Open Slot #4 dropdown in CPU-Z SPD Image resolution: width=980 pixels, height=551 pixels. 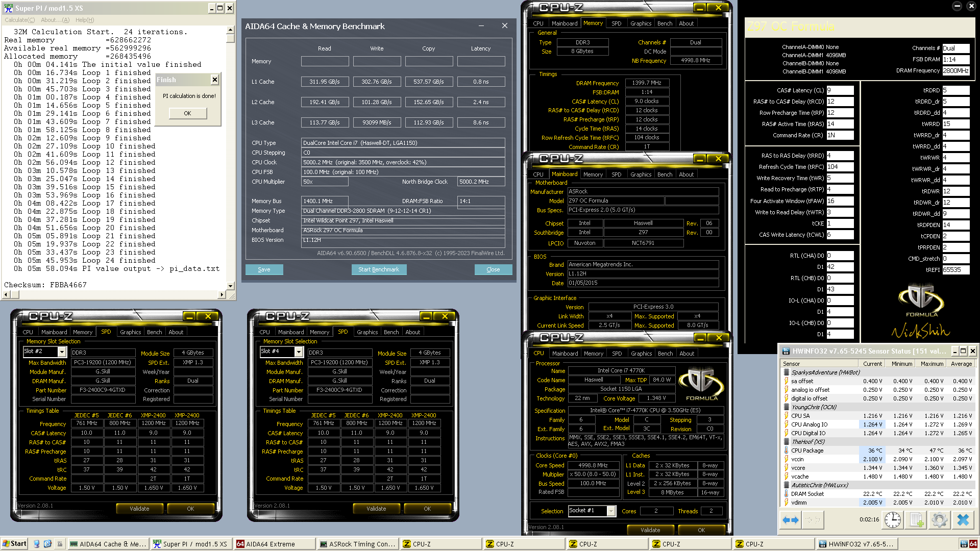[299, 352]
